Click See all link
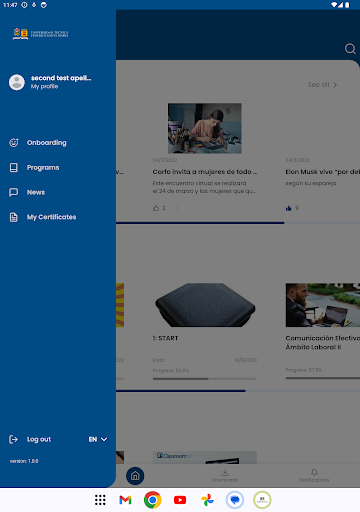This screenshot has width=360, height=512. 318,85
